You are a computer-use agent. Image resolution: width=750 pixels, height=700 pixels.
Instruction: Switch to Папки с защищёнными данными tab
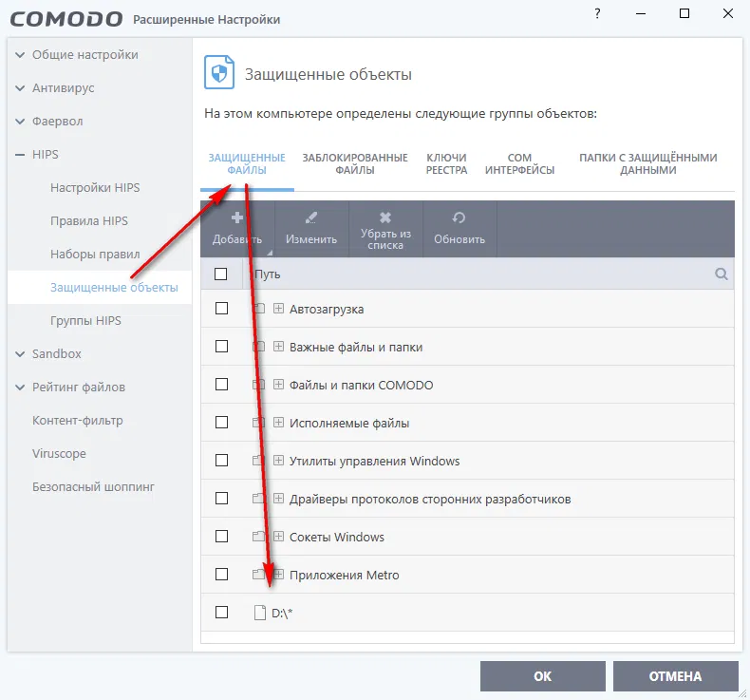click(x=648, y=163)
